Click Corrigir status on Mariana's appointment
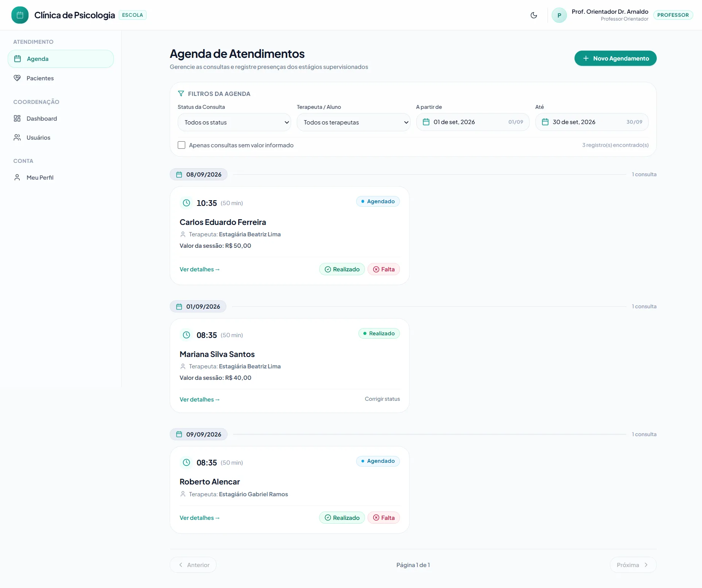Image resolution: width=702 pixels, height=588 pixels. click(382, 399)
